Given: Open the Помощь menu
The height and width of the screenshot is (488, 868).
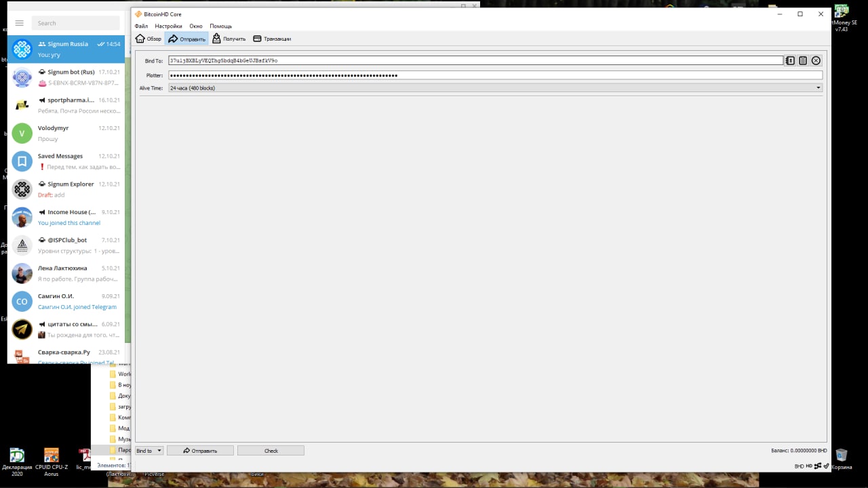Looking at the screenshot, I should [220, 26].
